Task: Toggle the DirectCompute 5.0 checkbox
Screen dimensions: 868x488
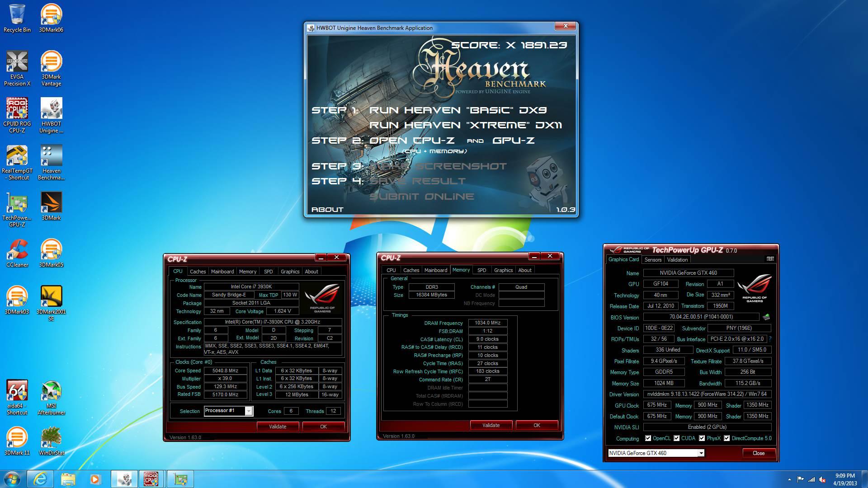Action: [726, 438]
